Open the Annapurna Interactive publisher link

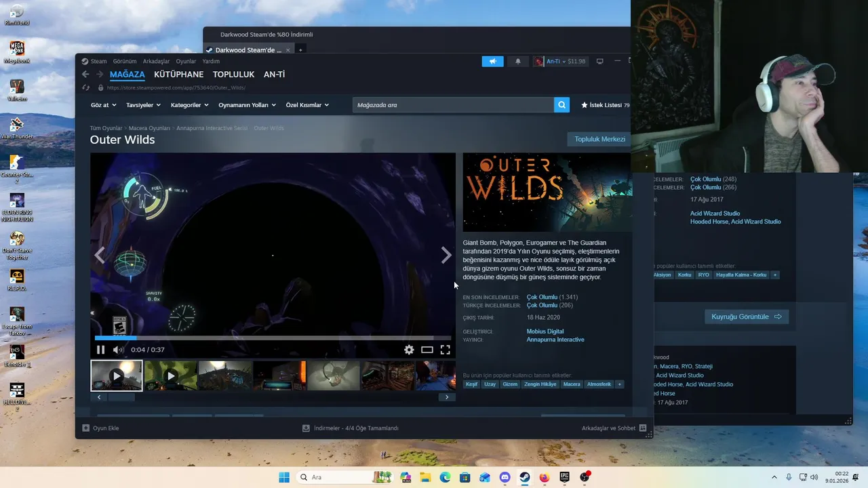pyautogui.click(x=555, y=340)
